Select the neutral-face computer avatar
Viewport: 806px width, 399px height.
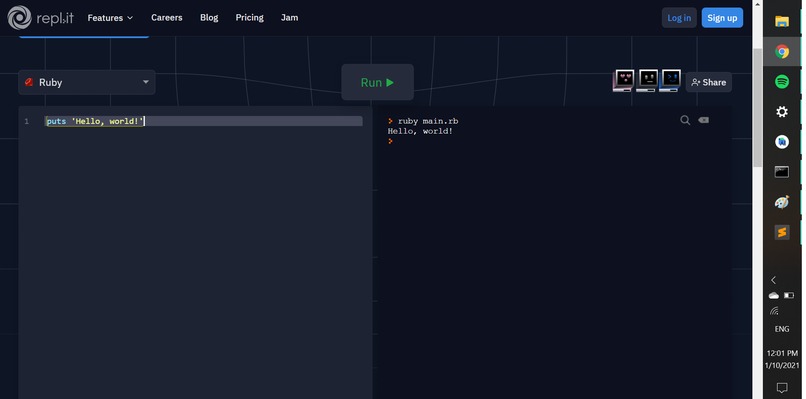click(647, 81)
